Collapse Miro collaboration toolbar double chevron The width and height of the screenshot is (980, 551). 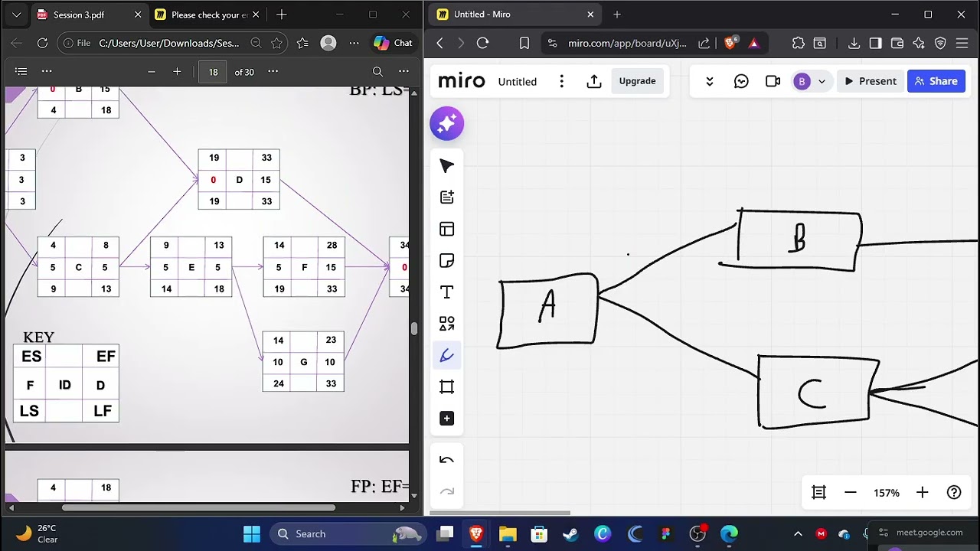tap(710, 81)
